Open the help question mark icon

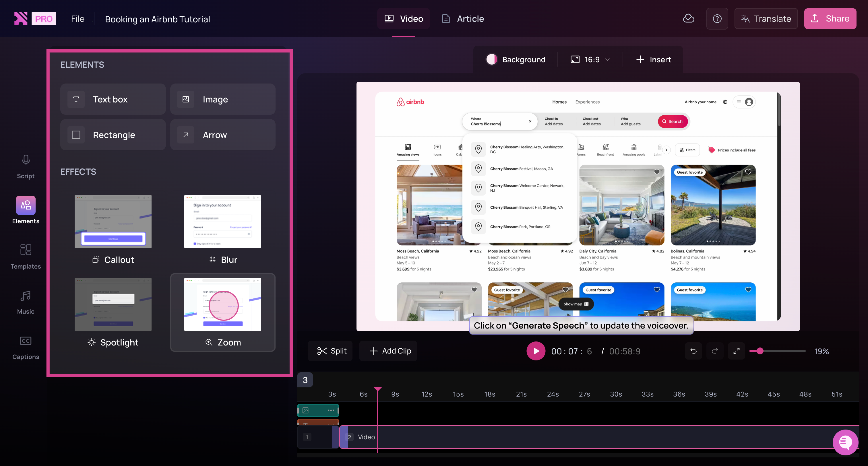click(x=717, y=19)
